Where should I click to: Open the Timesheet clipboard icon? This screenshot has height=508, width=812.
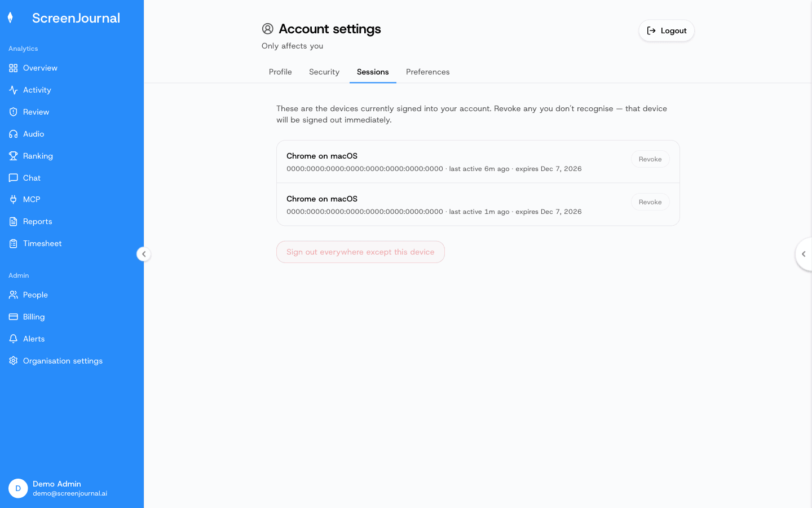(x=14, y=244)
